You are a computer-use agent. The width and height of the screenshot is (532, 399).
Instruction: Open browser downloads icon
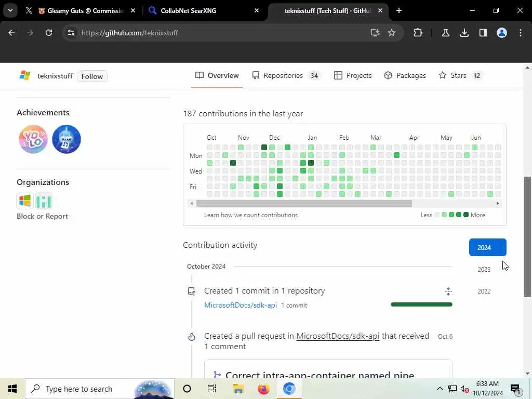pos(464,33)
